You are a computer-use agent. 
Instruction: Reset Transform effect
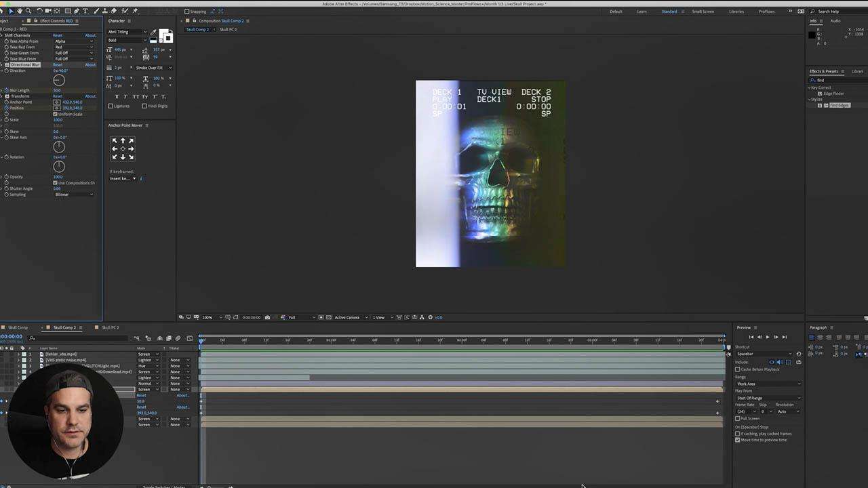coord(58,96)
